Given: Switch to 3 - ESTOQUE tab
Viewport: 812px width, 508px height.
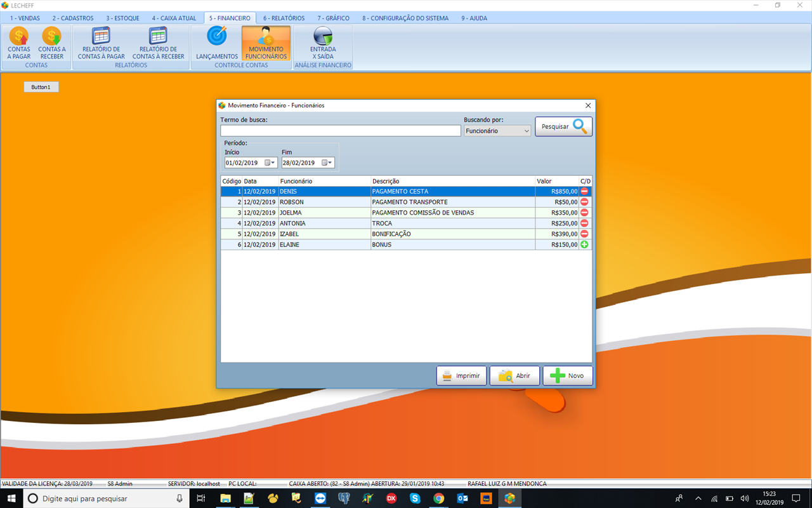Looking at the screenshot, I should point(122,18).
